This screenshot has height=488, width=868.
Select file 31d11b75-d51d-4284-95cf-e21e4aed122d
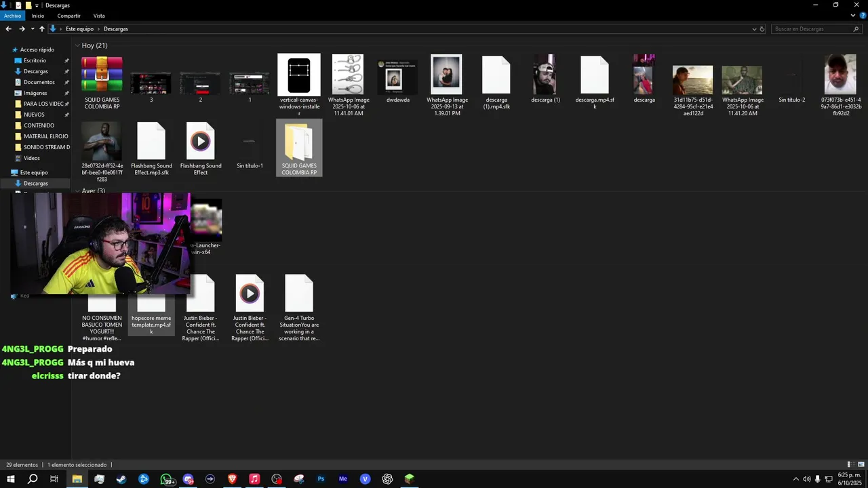point(693,90)
